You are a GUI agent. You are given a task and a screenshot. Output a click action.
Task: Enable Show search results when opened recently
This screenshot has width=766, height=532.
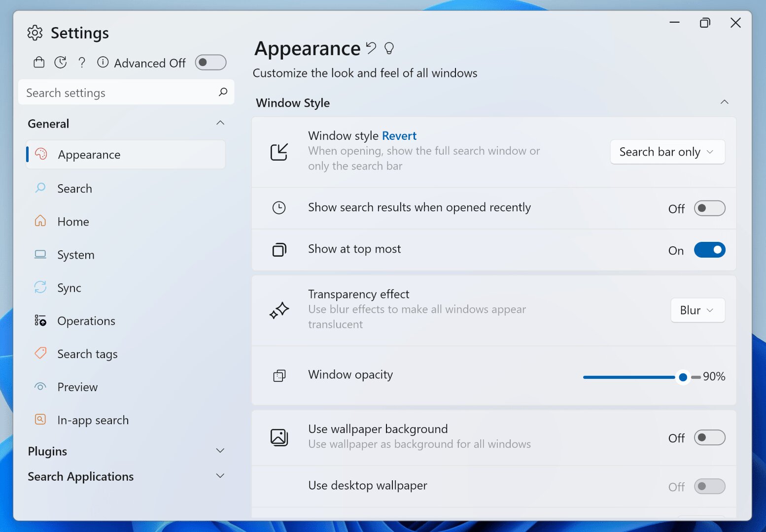pos(709,208)
